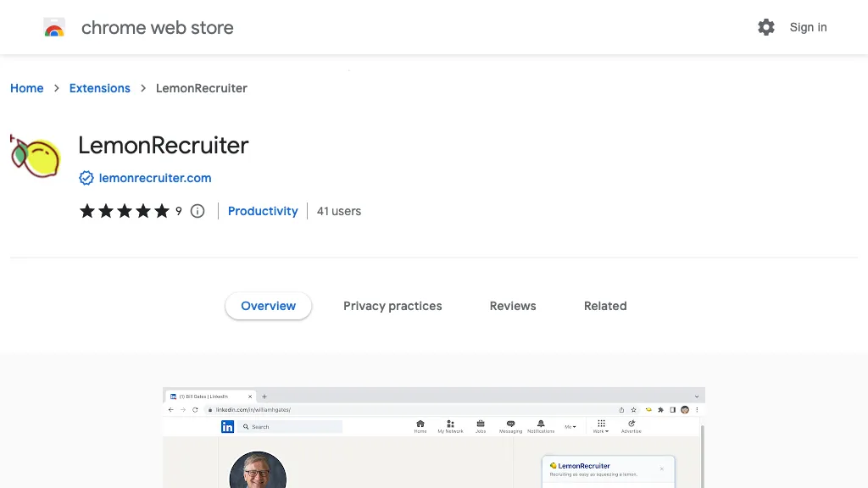The height and width of the screenshot is (488, 868).
Task: Click the LemonRecruiter lemon logo
Action: tap(36, 157)
